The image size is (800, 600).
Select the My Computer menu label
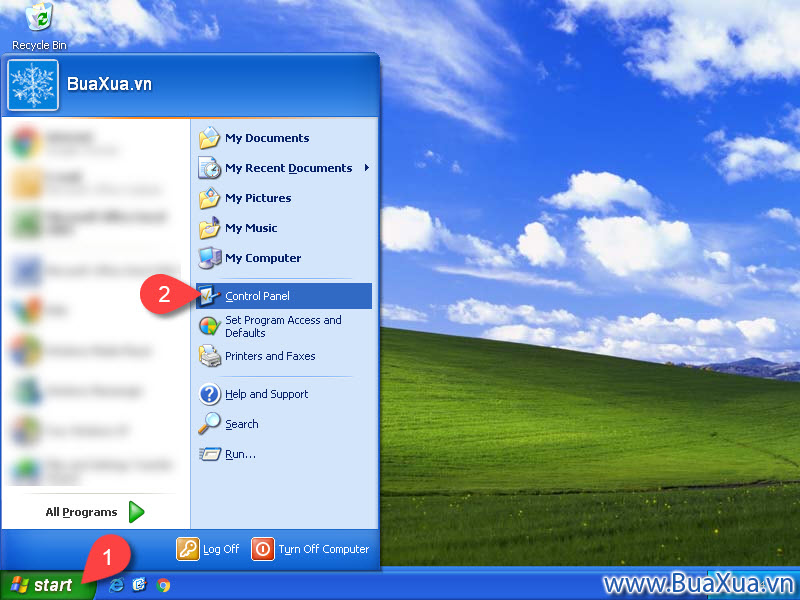pyautogui.click(x=263, y=258)
